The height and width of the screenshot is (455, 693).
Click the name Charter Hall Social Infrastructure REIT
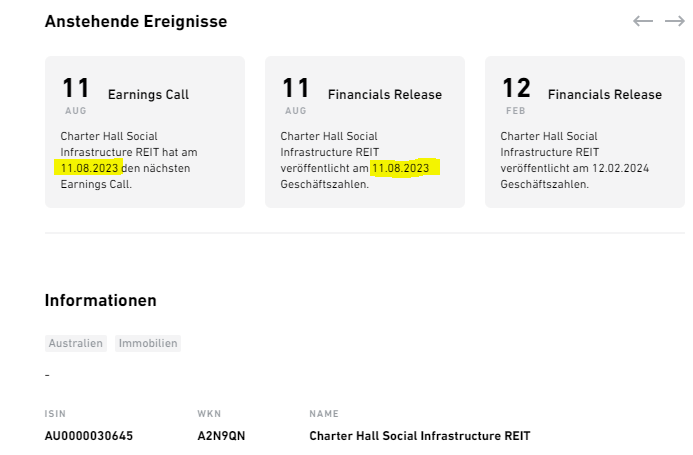(x=420, y=436)
